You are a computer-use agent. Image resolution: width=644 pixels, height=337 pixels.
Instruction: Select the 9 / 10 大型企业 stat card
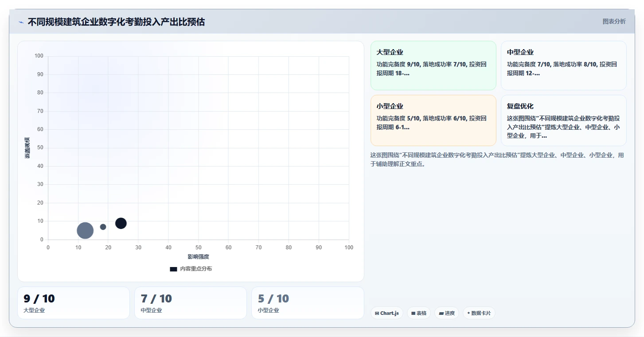tap(74, 303)
